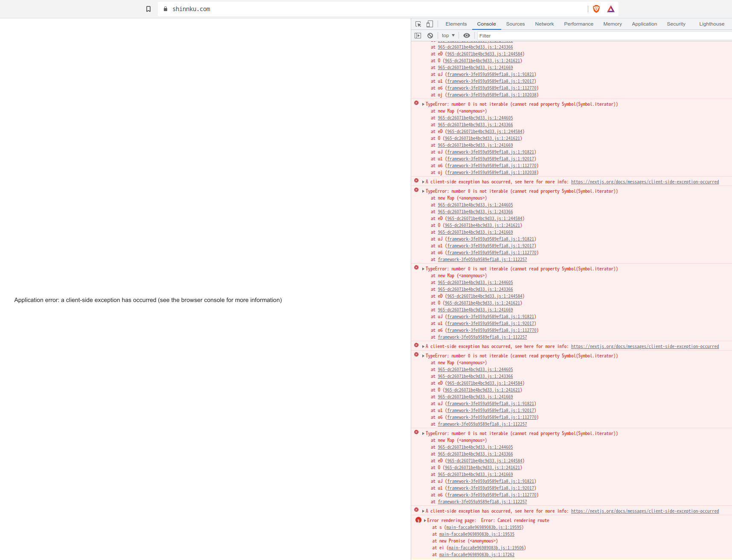Viewport: 732px width, 560px height.
Task: Toggle the live expression eye icon
Action: pyautogui.click(x=466, y=35)
